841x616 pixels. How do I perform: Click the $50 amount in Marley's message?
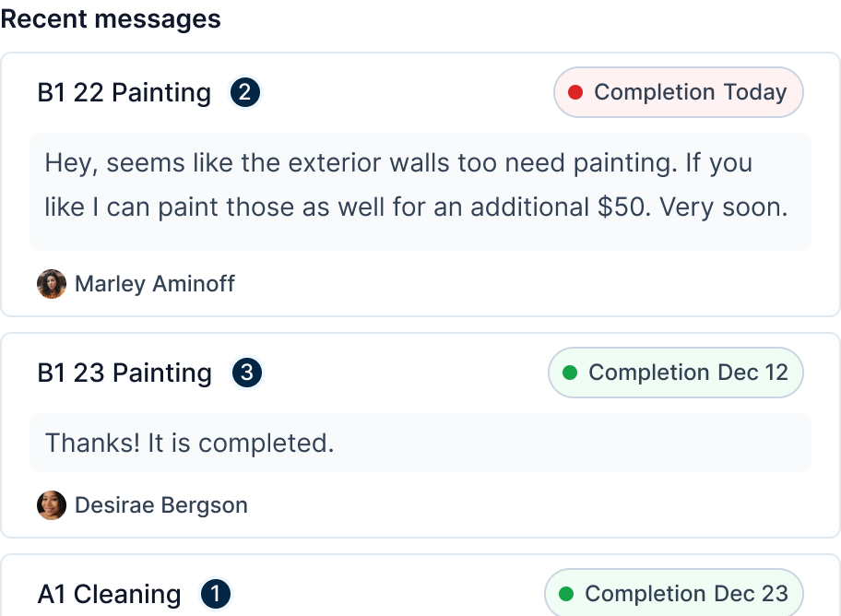[623, 207]
